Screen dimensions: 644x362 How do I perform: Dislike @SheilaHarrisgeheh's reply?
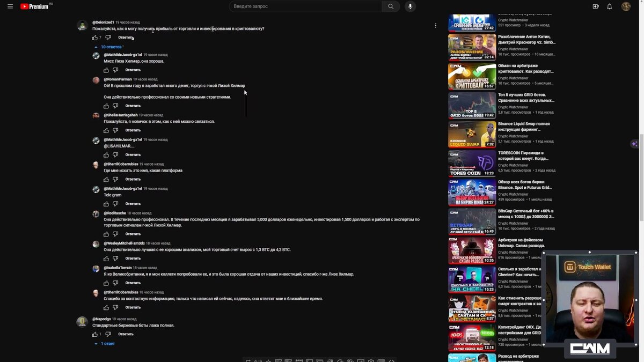click(115, 130)
